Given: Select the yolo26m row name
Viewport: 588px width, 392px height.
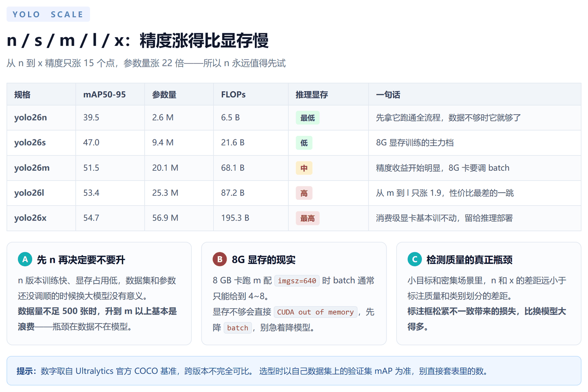Looking at the screenshot, I should [x=32, y=168].
